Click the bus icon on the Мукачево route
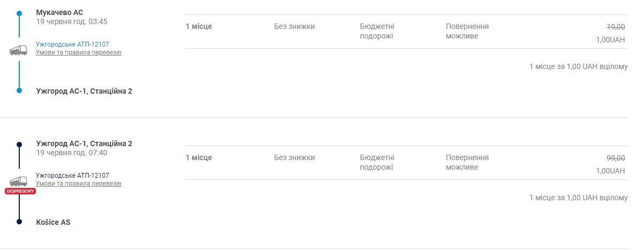The image size is (644, 250). [19, 50]
